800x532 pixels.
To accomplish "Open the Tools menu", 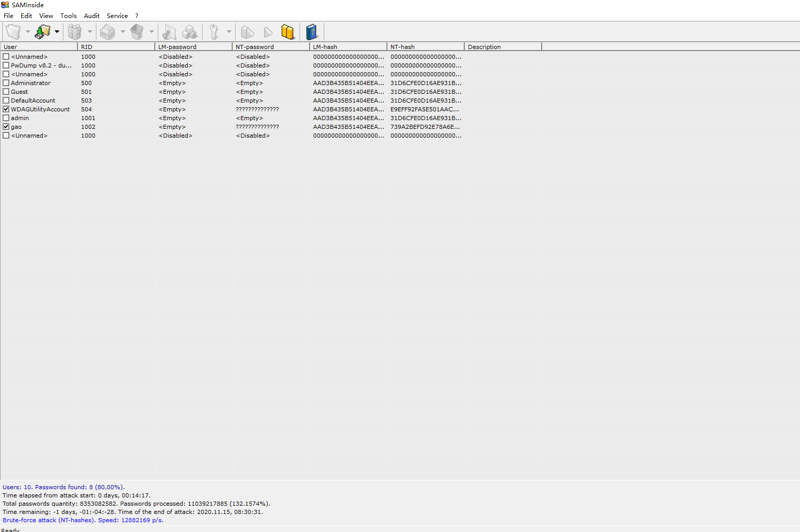I will (x=69, y=16).
